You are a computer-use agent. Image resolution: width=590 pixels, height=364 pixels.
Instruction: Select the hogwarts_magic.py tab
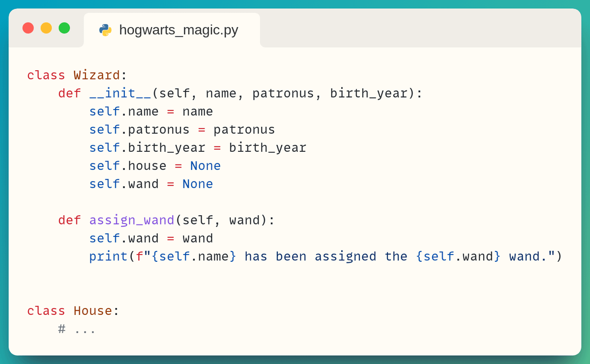click(x=172, y=30)
